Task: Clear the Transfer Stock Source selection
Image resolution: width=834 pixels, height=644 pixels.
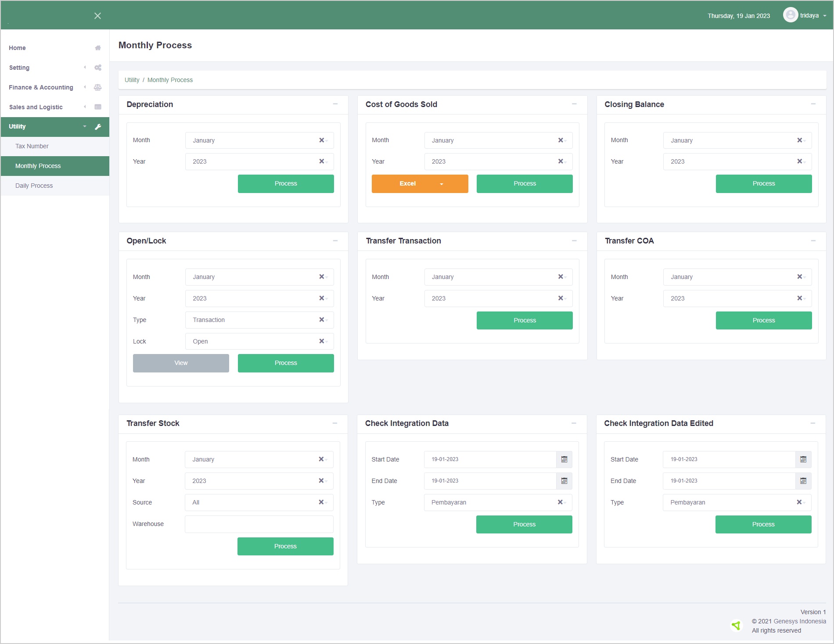Action: (x=321, y=502)
